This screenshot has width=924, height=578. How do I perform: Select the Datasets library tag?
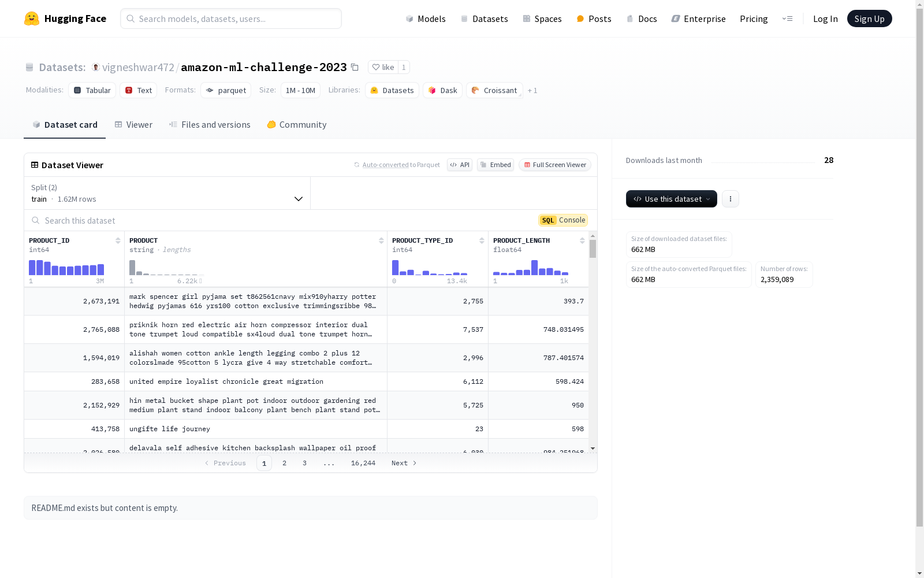[x=392, y=90]
